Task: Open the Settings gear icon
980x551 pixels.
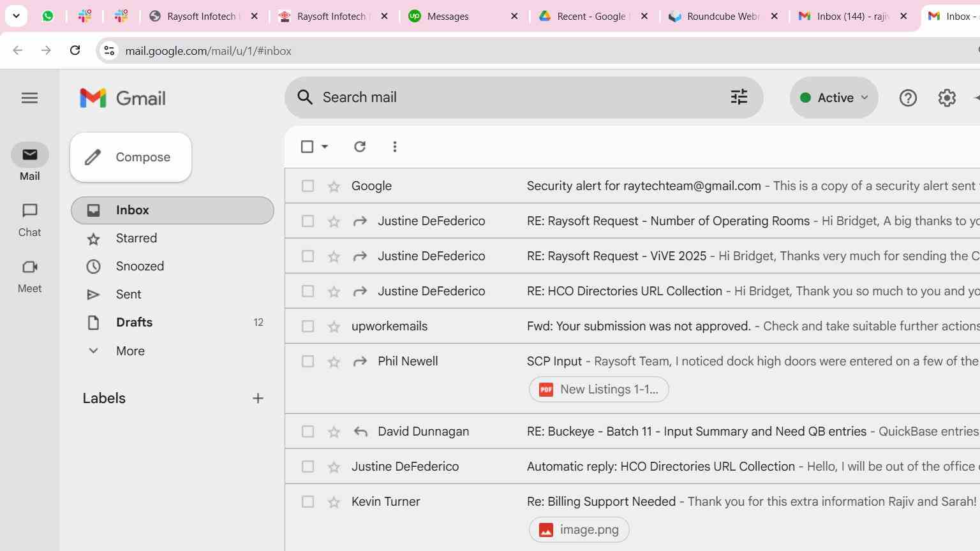Action: (x=947, y=98)
